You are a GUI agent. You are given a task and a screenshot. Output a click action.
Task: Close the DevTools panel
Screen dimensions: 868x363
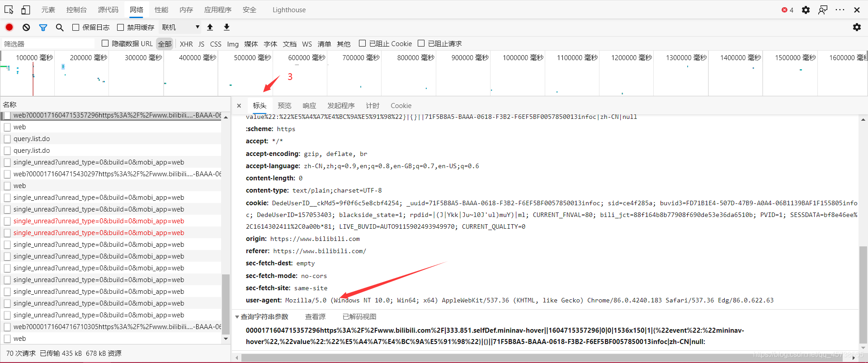[x=857, y=9]
